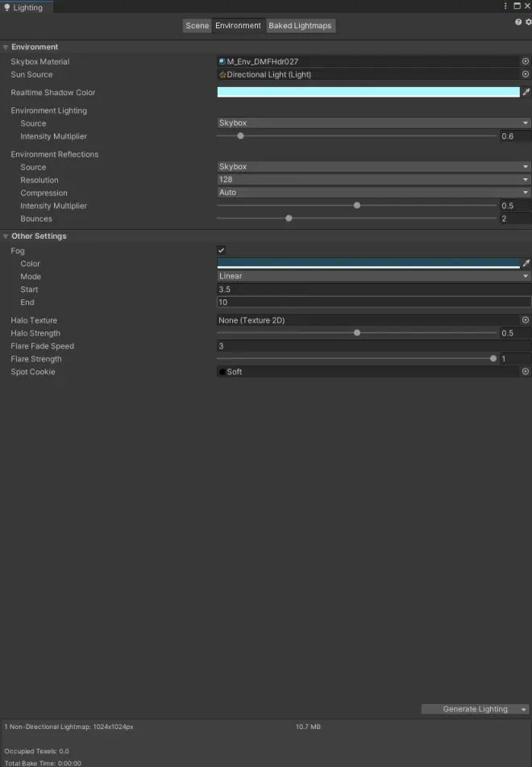Open object picker for Sun Source
This screenshot has height=767, width=532.
(526, 74)
